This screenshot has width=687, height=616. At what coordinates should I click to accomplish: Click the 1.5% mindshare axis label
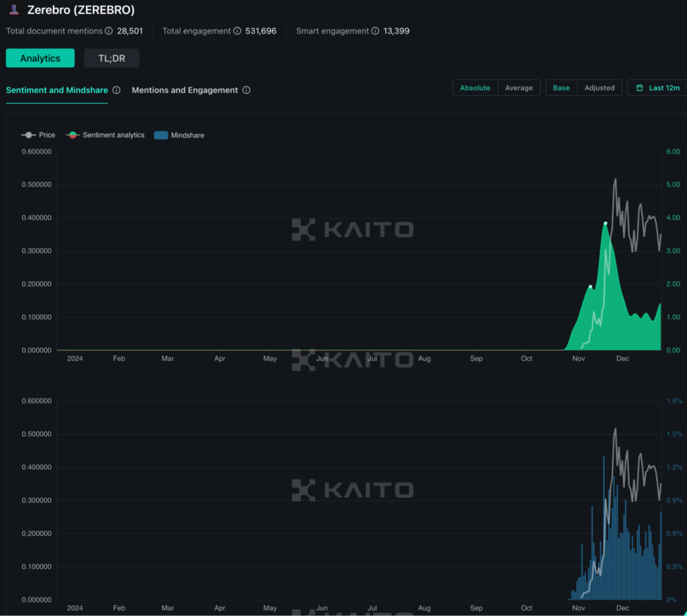click(x=674, y=434)
